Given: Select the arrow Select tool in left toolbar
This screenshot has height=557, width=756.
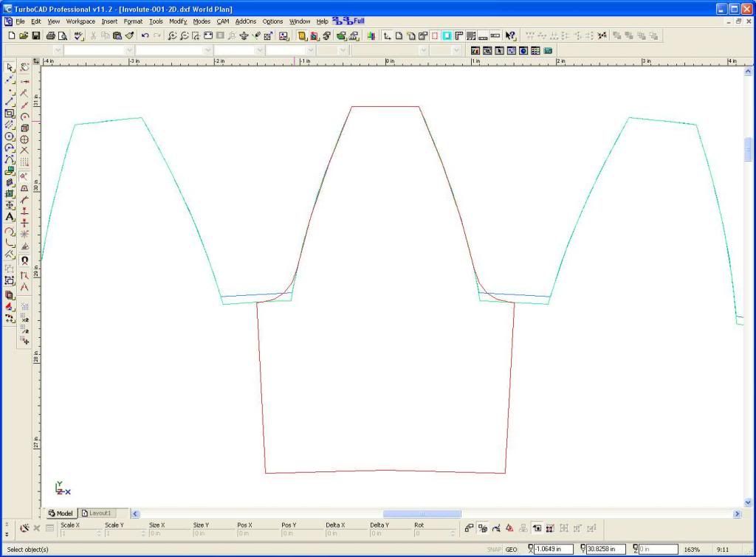Looking at the screenshot, I should (10, 67).
